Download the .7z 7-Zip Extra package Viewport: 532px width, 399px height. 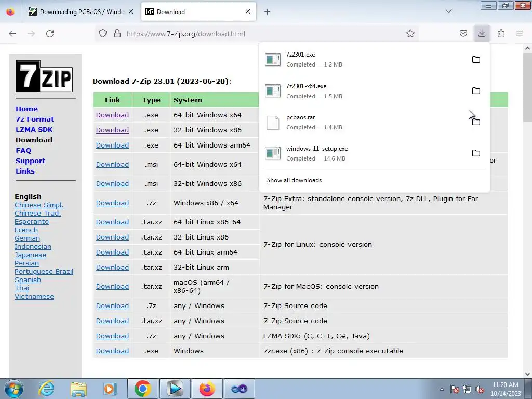point(112,203)
